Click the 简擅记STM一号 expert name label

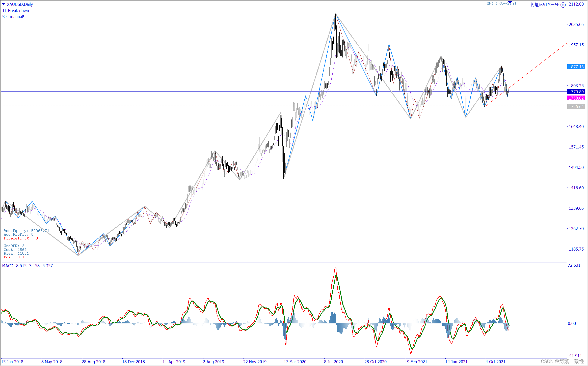point(544,5)
